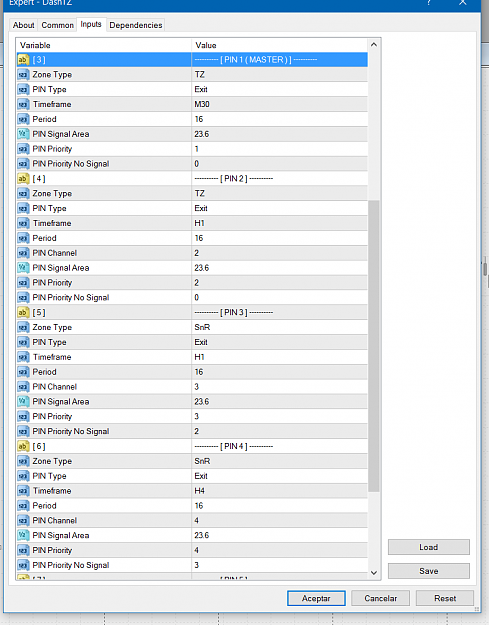
Task: Click the string icon beside the [6] row
Action: click(23, 446)
